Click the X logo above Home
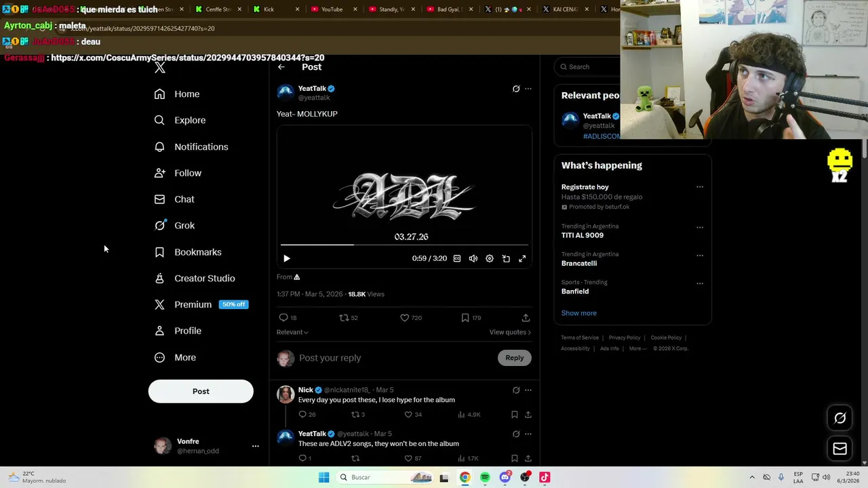 (x=159, y=67)
